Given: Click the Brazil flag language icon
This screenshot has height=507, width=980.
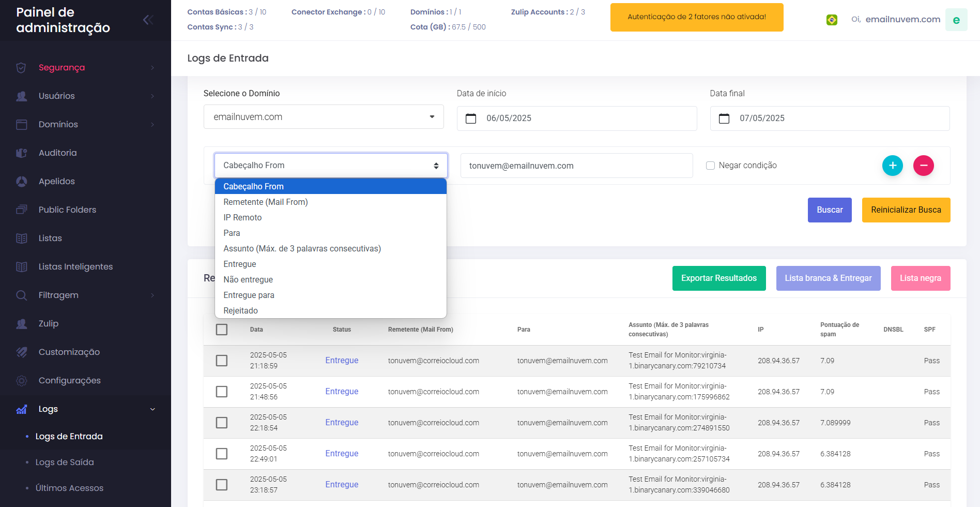Looking at the screenshot, I should coord(832,20).
